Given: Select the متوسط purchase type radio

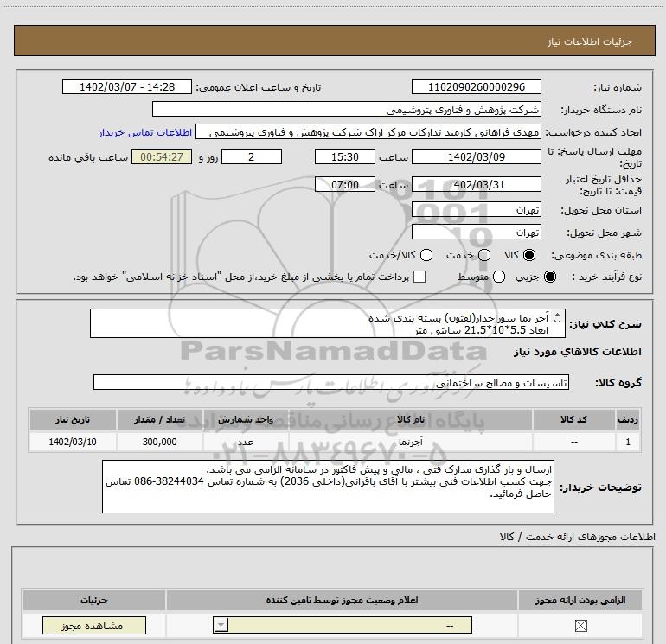Looking at the screenshot, I should point(499,277).
